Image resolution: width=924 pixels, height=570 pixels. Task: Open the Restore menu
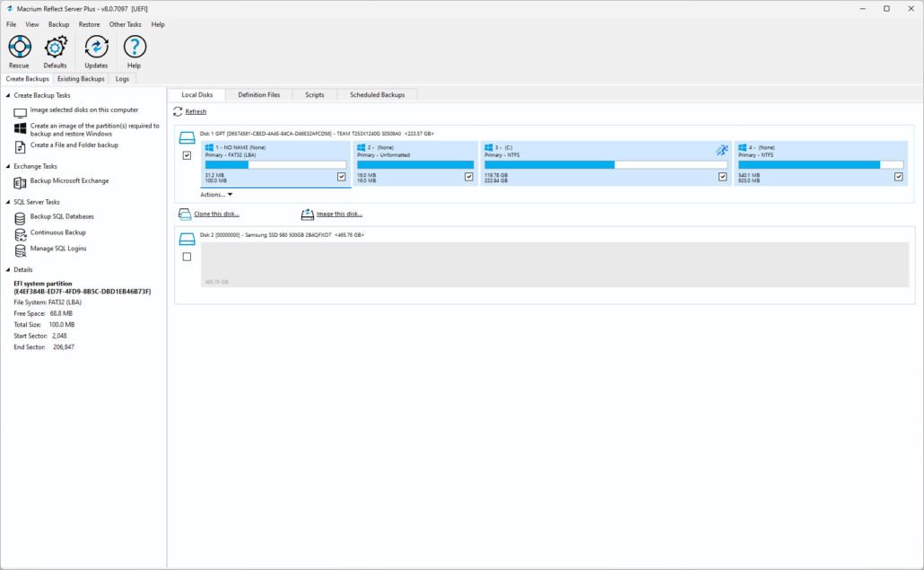[x=89, y=24]
